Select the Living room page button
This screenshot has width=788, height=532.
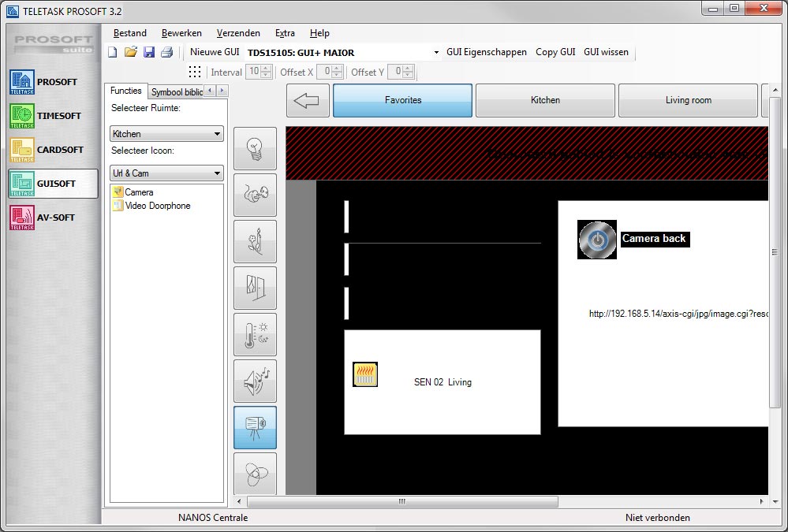[x=688, y=101]
